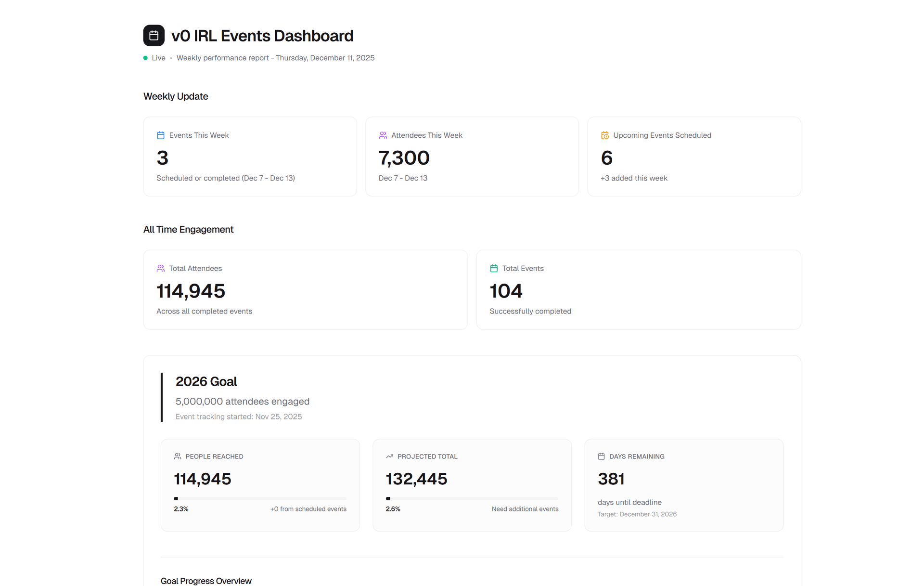Click the Projected Total trending arrow icon
Image resolution: width=924 pixels, height=586 pixels.
pos(389,456)
